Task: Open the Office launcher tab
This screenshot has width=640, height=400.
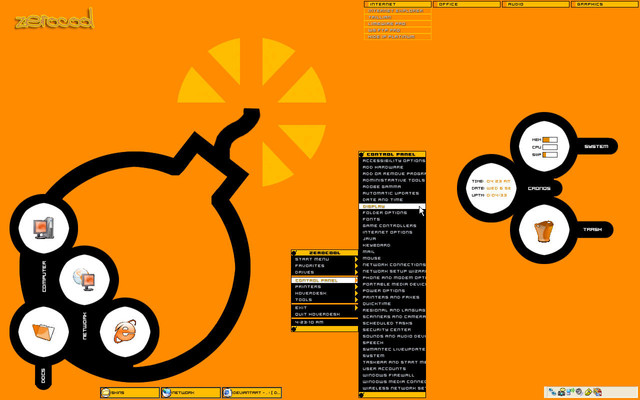Action: coord(467,4)
